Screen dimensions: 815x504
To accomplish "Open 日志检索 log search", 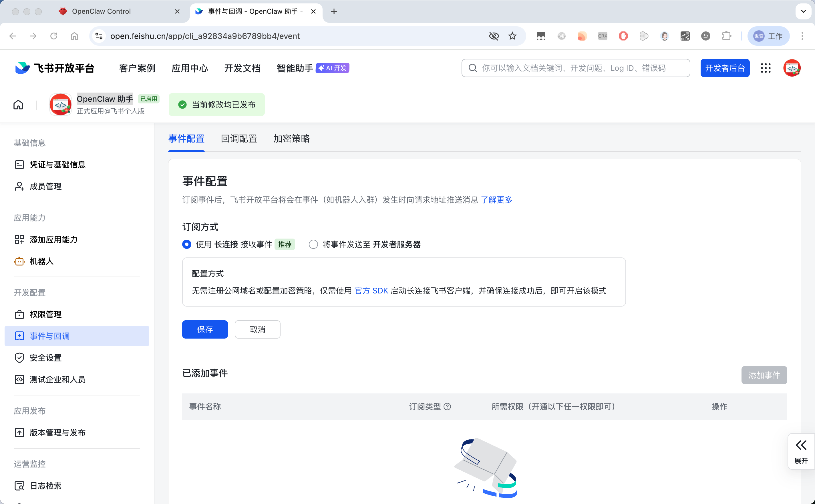I will pyautogui.click(x=45, y=486).
